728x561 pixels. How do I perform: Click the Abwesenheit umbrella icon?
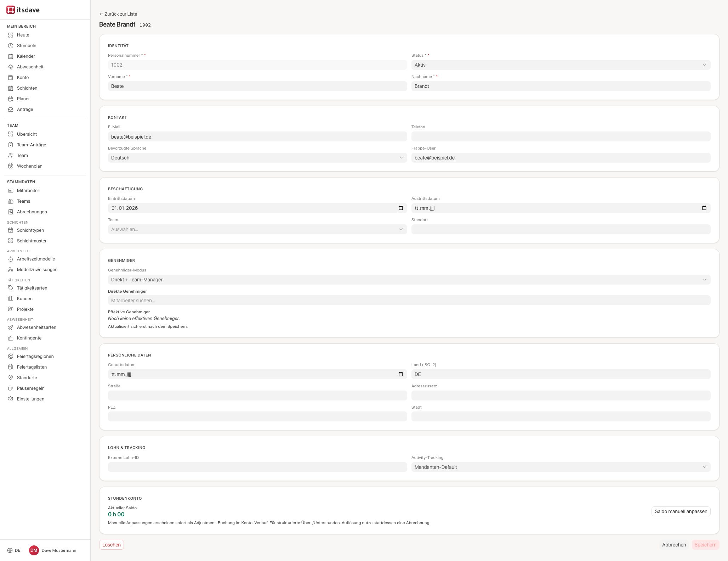(11, 67)
